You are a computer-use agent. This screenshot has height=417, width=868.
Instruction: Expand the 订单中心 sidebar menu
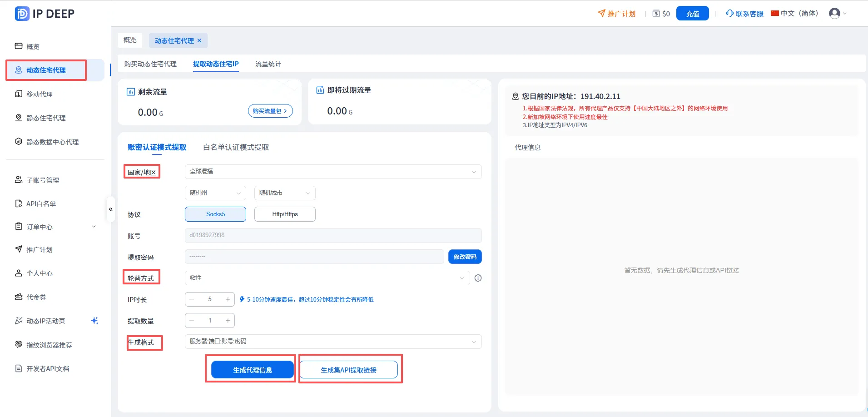click(x=55, y=227)
